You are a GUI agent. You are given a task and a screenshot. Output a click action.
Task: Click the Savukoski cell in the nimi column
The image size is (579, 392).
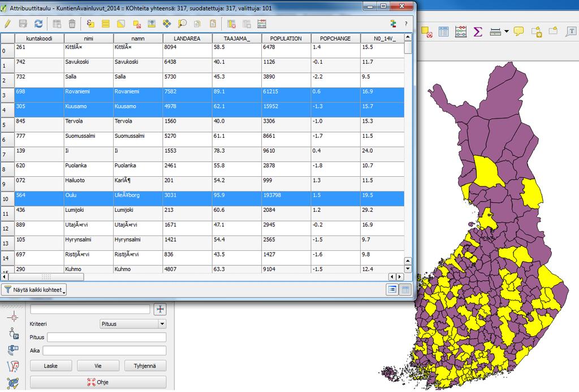(x=89, y=66)
